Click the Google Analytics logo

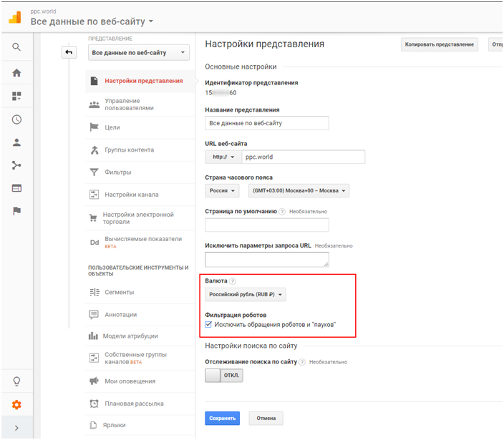pyautogui.click(x=15, y=17)
